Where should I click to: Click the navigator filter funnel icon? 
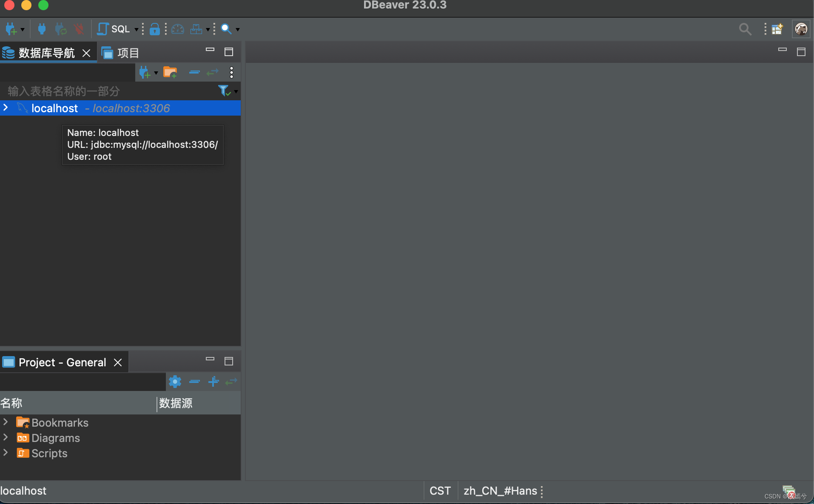pos(224,91)
